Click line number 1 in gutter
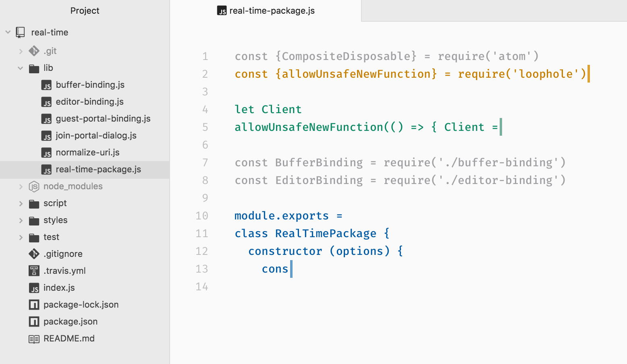 click(x=205, y=56)
